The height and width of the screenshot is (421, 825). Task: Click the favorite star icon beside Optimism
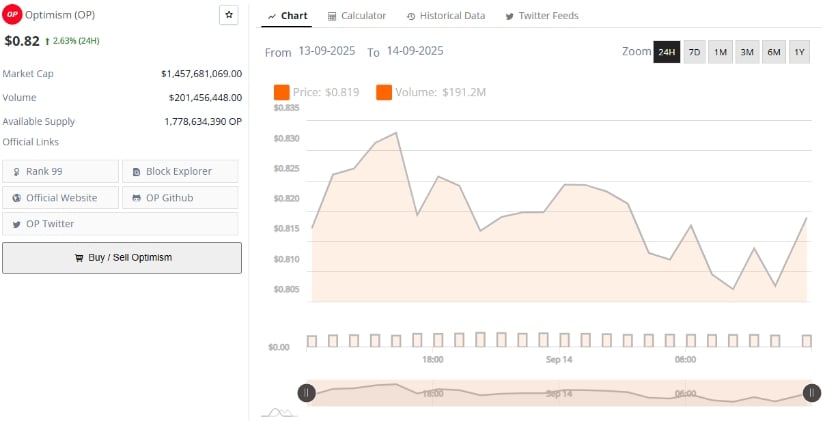tap(229, 15)
